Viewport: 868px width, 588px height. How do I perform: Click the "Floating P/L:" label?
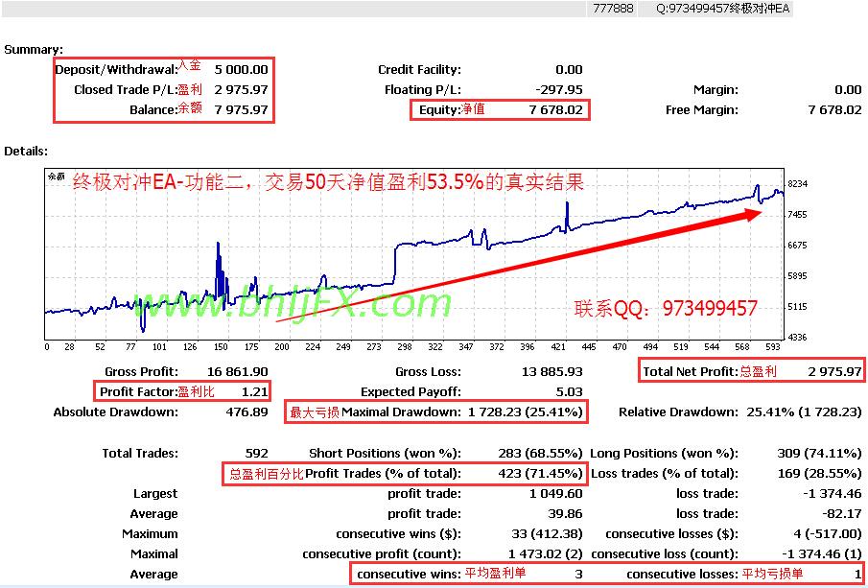(423, 90)
